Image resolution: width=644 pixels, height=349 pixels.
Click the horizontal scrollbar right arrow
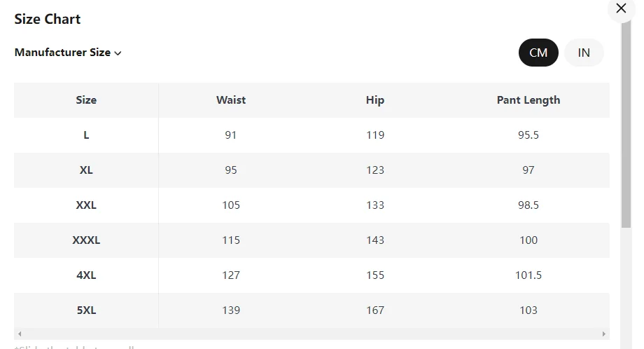[x=603, y=334]
